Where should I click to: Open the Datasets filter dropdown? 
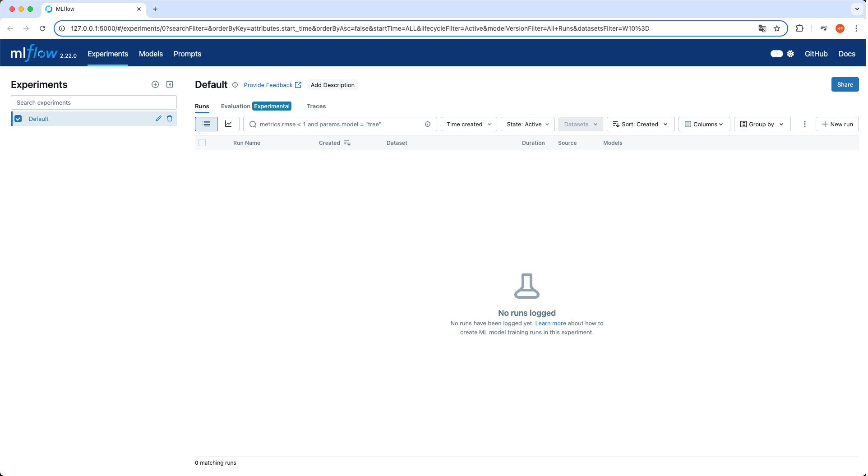click(581, 124)
